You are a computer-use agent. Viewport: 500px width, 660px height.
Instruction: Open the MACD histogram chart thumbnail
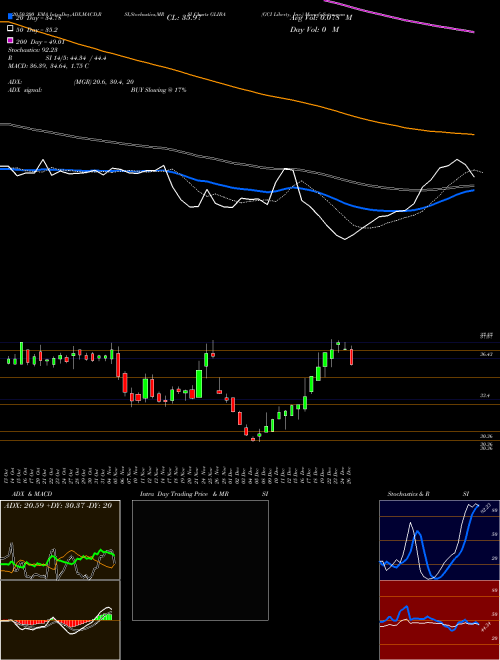click(x=60, y=620)
